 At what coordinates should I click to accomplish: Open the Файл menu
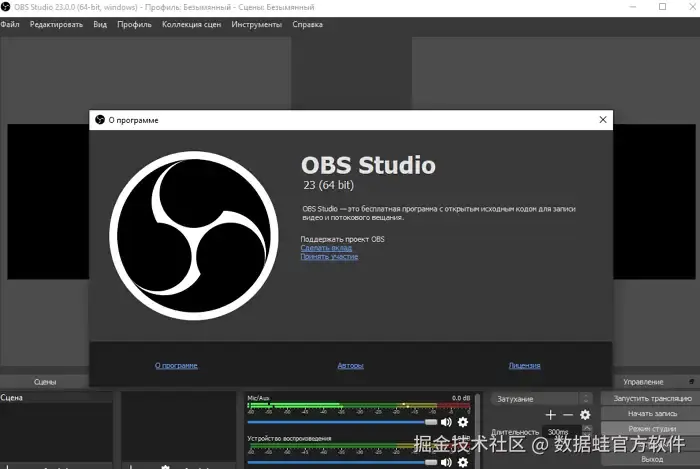pos(10,25)
